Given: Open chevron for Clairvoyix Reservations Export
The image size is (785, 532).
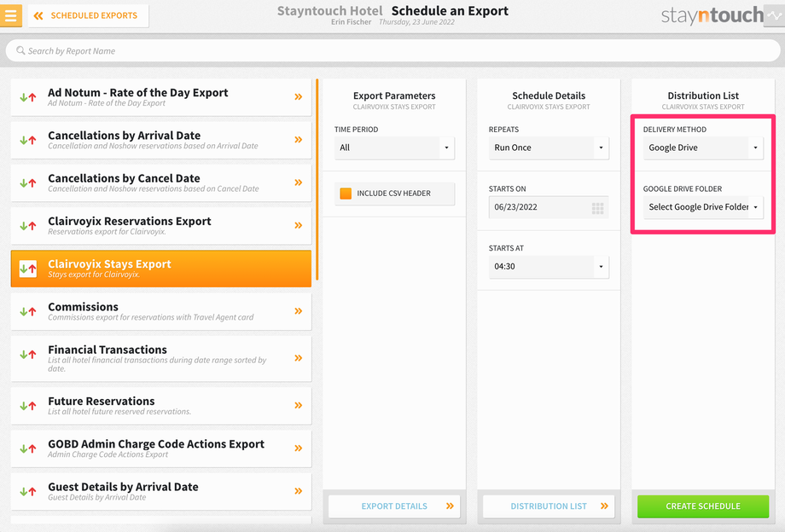Looking at the screenshot, I should pos(299,225).
